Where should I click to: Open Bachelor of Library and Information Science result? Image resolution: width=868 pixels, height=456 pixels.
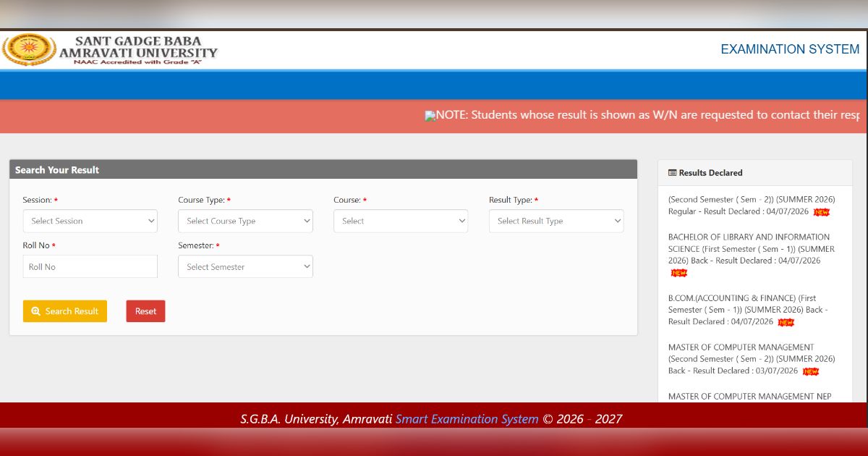[x=751, y=249]
